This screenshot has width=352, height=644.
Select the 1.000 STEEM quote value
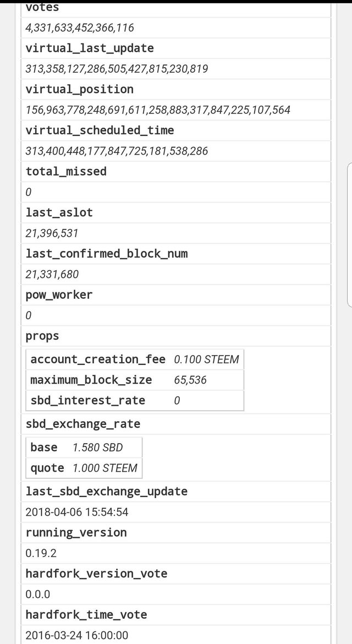pos(105,468)
